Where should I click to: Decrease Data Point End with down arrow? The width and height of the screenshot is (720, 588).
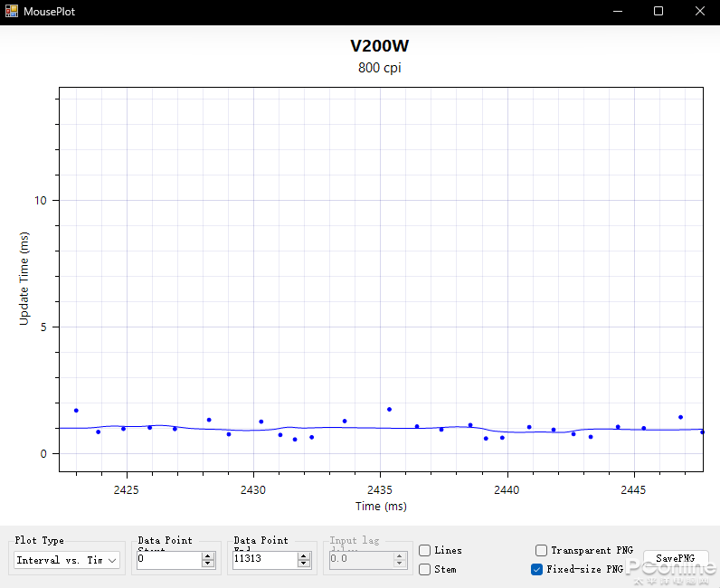(x=304, y=564)
